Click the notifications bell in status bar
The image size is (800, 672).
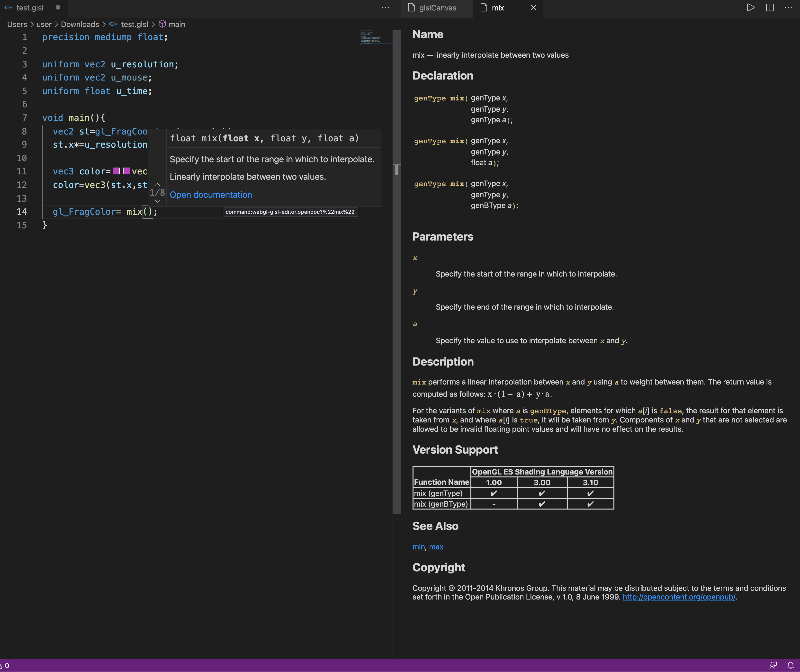coord(791,665)
